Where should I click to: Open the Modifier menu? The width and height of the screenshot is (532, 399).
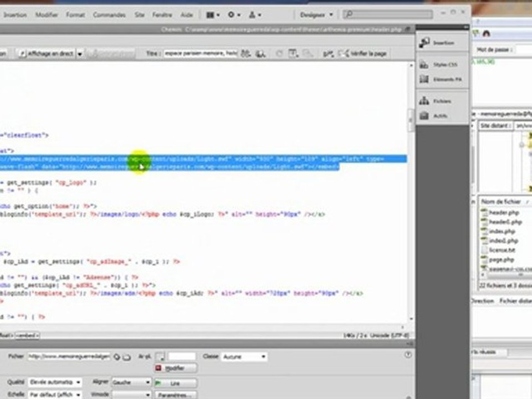click(x=47, y=15)
